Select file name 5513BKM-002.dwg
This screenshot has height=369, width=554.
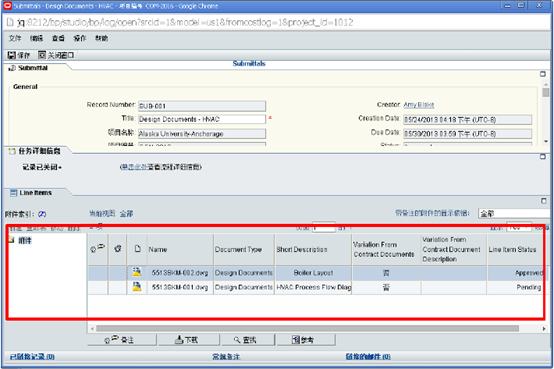(x=180, y=273)
